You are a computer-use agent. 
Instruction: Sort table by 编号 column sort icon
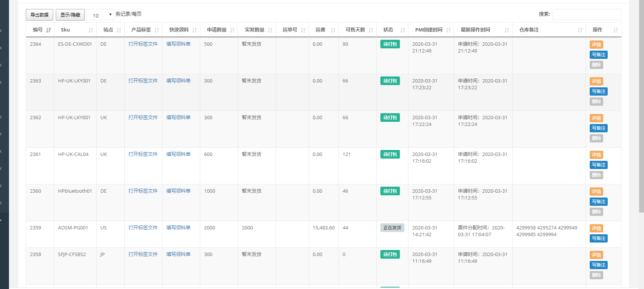(x=48, y=30)
